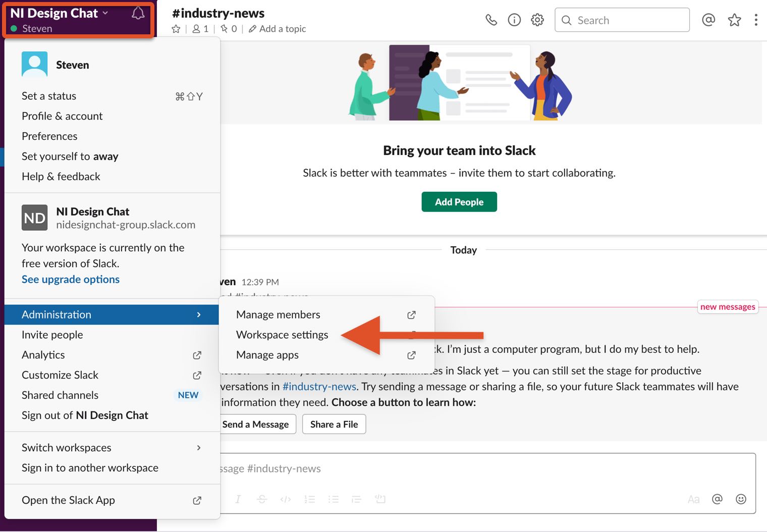
Task: Choose Set yourself to away
Action: click(112, 156)
